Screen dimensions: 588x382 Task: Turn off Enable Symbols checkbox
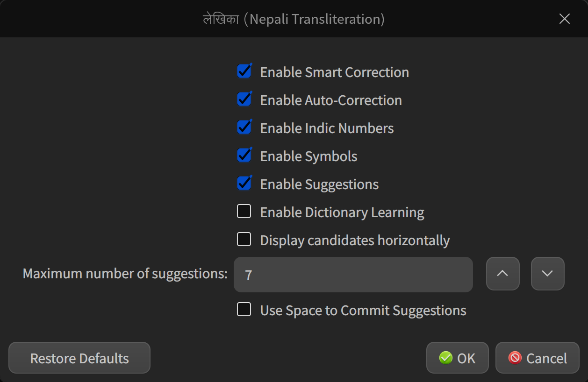tap(244, 156)
